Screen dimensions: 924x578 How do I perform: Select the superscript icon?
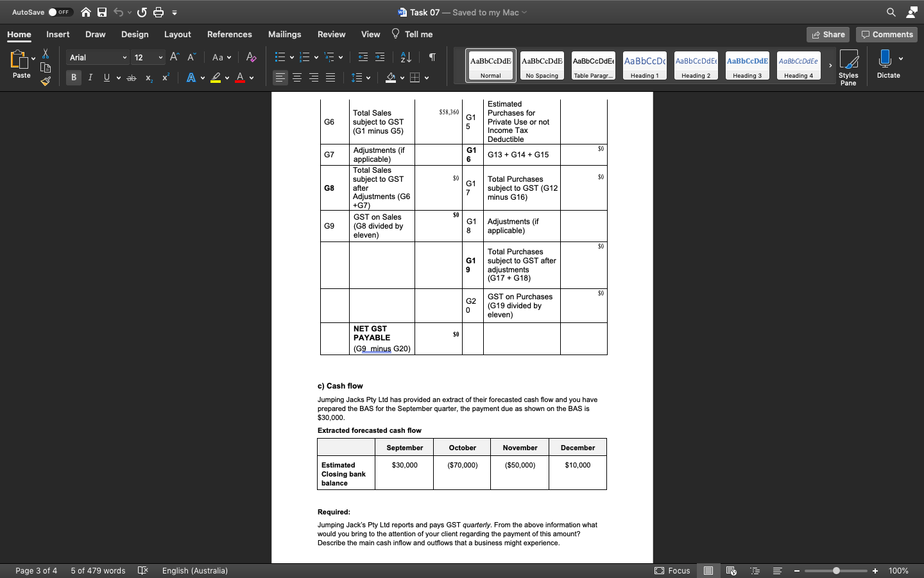click(x=165, y=78)
